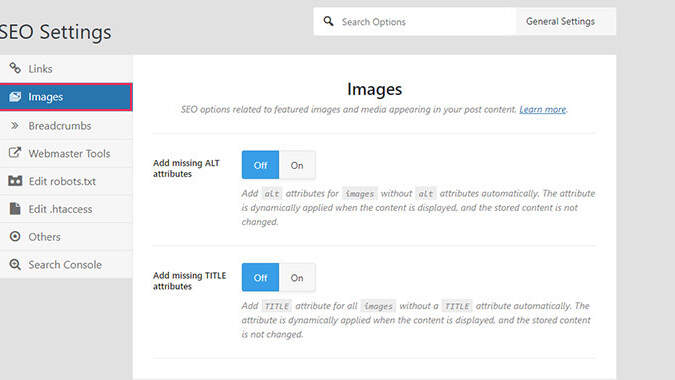Click the Images icon in sidebar
The width and height of the screenshot is (675, 380).
(15, 96)
